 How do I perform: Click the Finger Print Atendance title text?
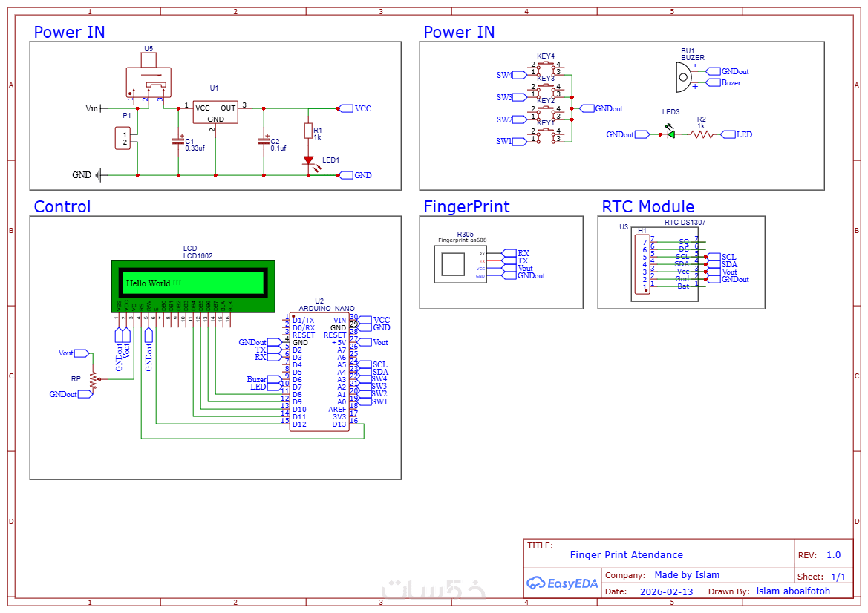click(627, 554)
